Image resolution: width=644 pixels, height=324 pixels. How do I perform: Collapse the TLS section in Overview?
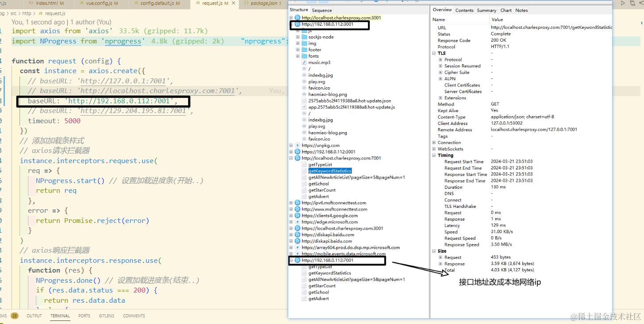434,53
